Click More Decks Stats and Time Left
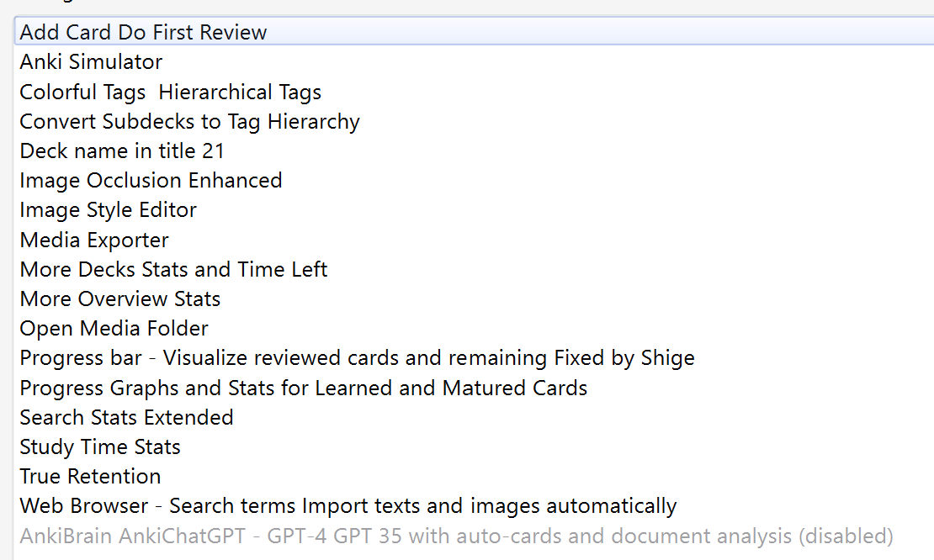This screenshot has width=934, height=560. (173, 269)
